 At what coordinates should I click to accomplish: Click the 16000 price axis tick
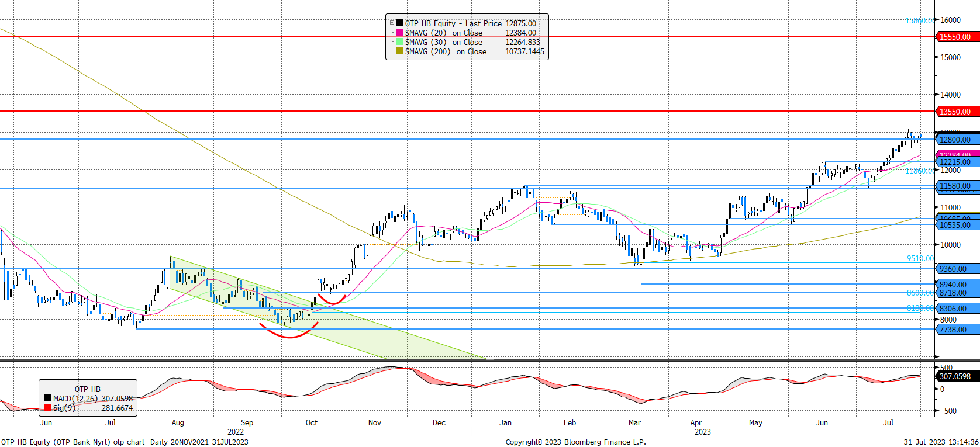pos(950,20)
